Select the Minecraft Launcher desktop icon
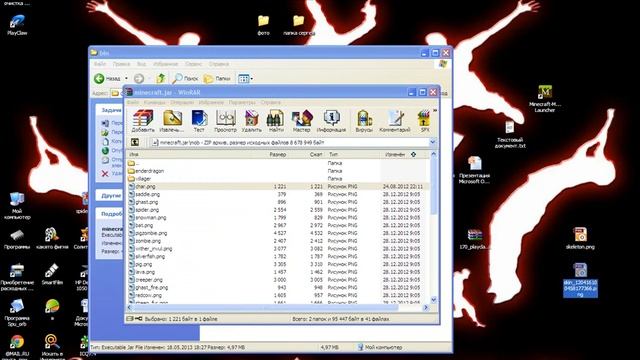Image resolution: width=640 pixels, height=360 pixels. tap(545, 99)
